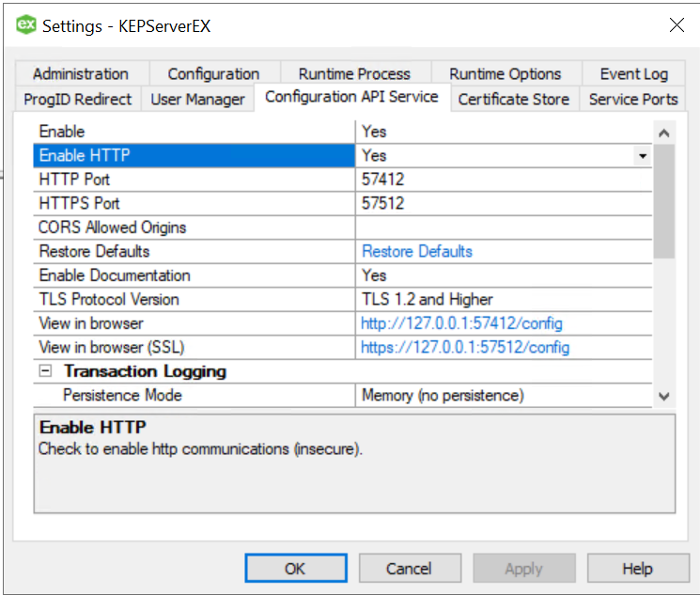Click the Apply button
Screen dimensions: 700x595
(523, 568)
